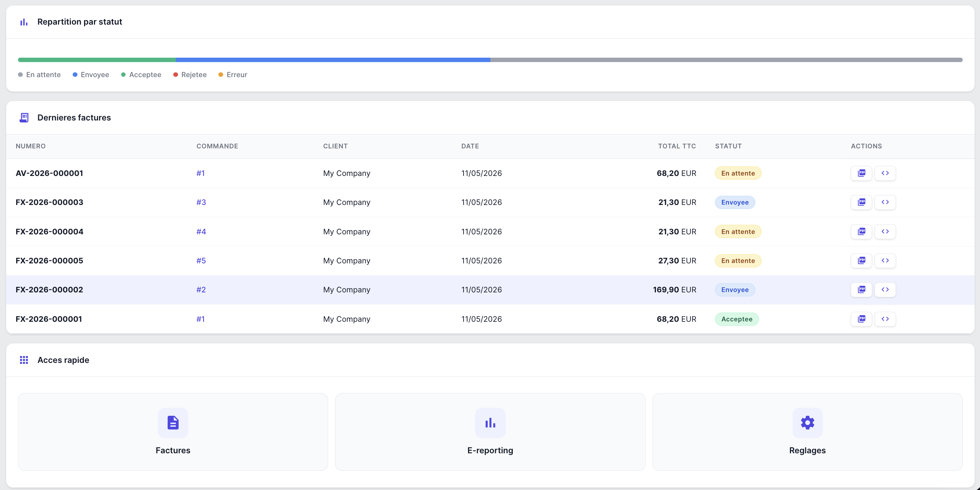Click the chart icon in E-reporting card

[x=490, y=423]
